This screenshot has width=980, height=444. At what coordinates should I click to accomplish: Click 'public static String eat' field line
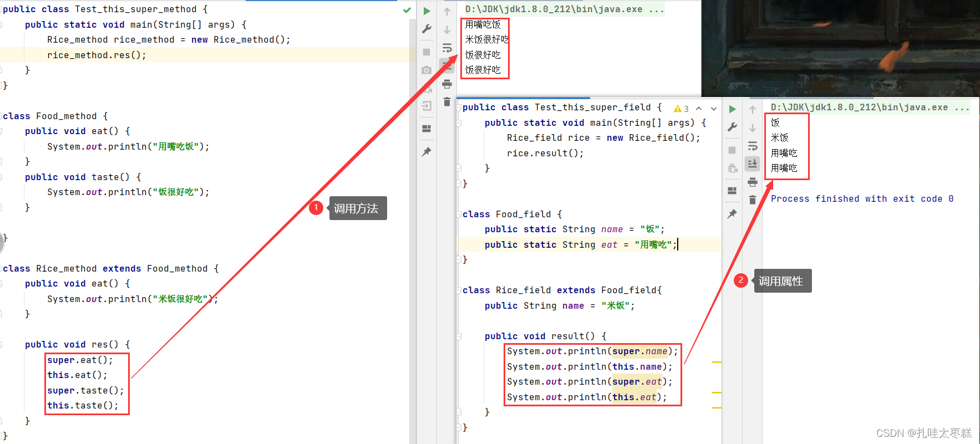(581, 244)
